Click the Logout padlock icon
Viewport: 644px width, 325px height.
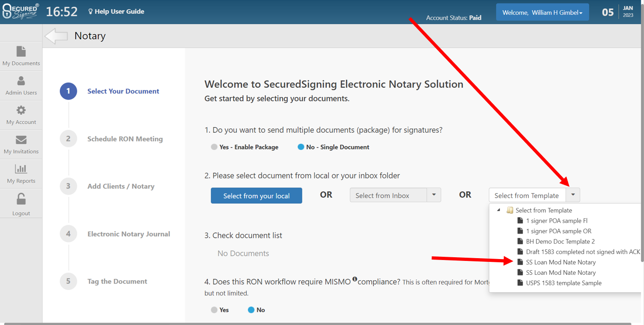[21, 199]
